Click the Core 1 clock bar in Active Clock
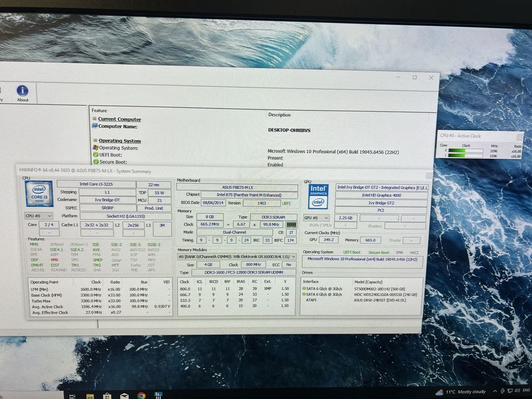Image resolution: width=532 pixels, height=399 pixels. pos(465,156)
